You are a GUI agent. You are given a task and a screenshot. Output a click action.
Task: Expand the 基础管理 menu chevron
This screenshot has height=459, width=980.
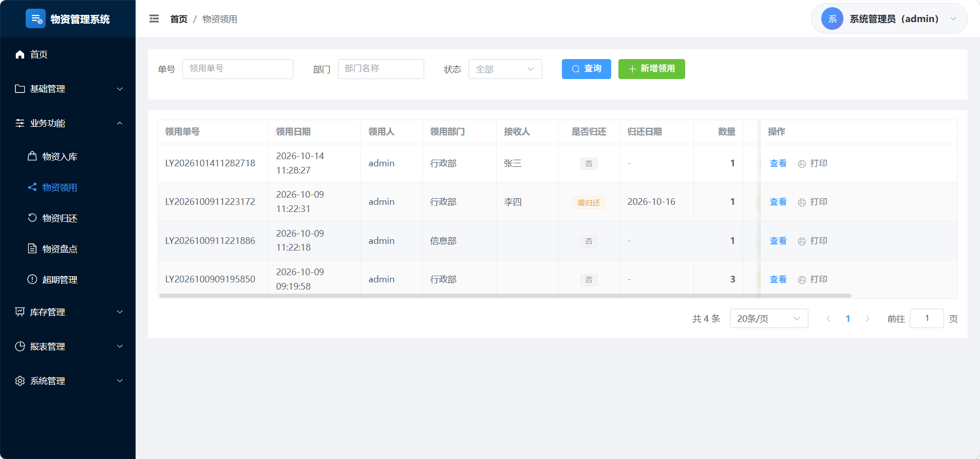(120, 89)
